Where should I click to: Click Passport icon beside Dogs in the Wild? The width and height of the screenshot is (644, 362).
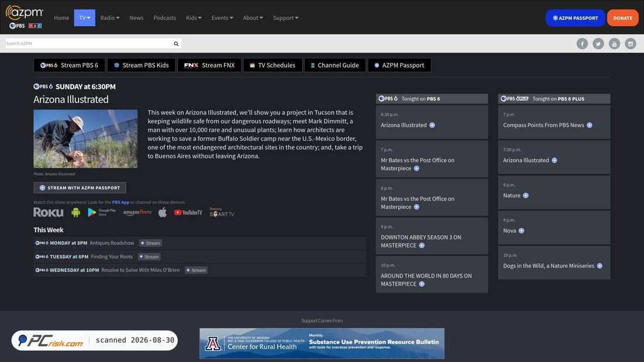(x=600, y=266)
